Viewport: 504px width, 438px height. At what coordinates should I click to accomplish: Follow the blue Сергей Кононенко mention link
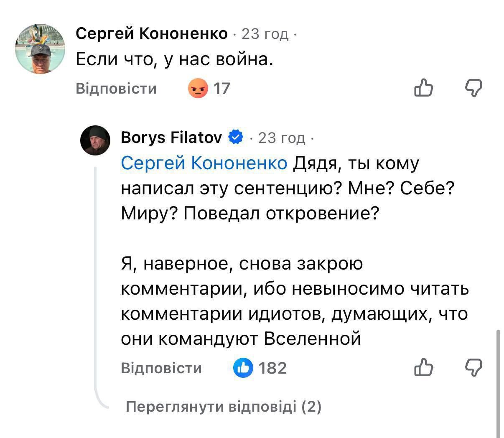pyautogui.click(x=204, y=163)
